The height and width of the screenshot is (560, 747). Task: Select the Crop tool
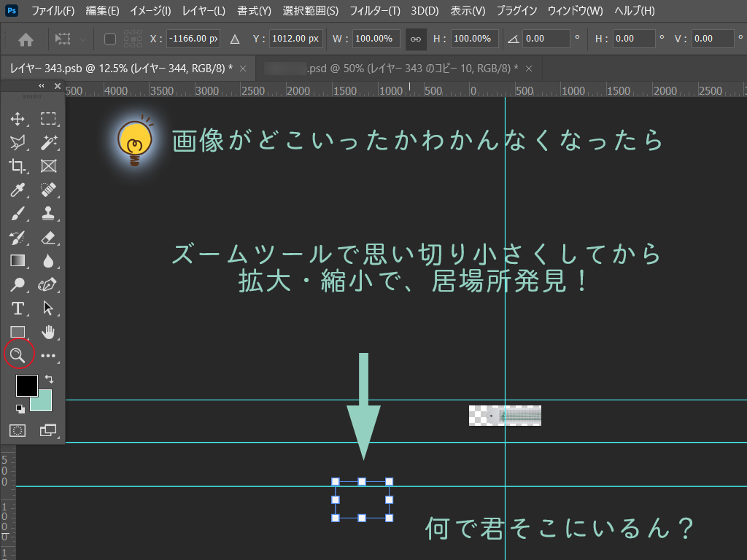point(18,166)
